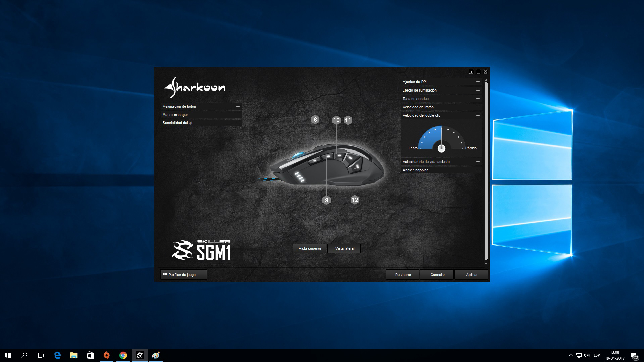The height and width of the screenshot is (362, 644).
Task: Open Windows Store from taskbar
Action: pos(90,355)
